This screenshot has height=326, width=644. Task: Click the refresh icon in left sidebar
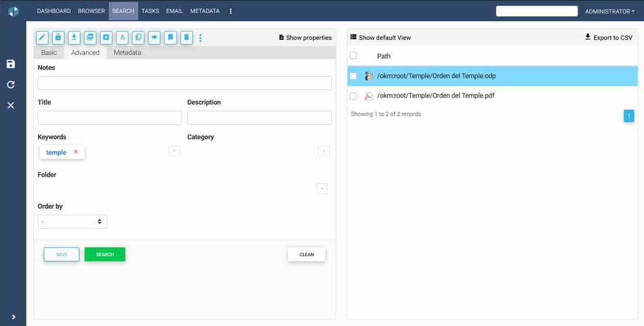tap(11, 84)
